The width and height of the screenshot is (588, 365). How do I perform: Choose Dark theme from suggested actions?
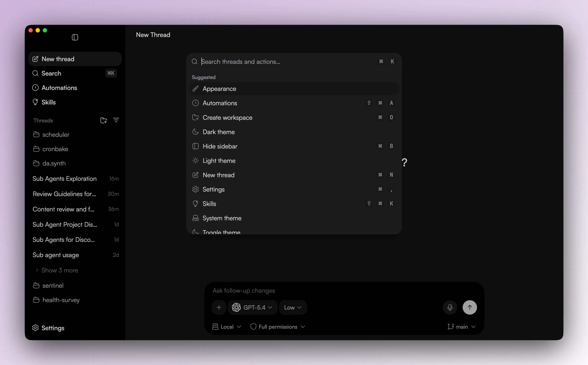[218, 132]
